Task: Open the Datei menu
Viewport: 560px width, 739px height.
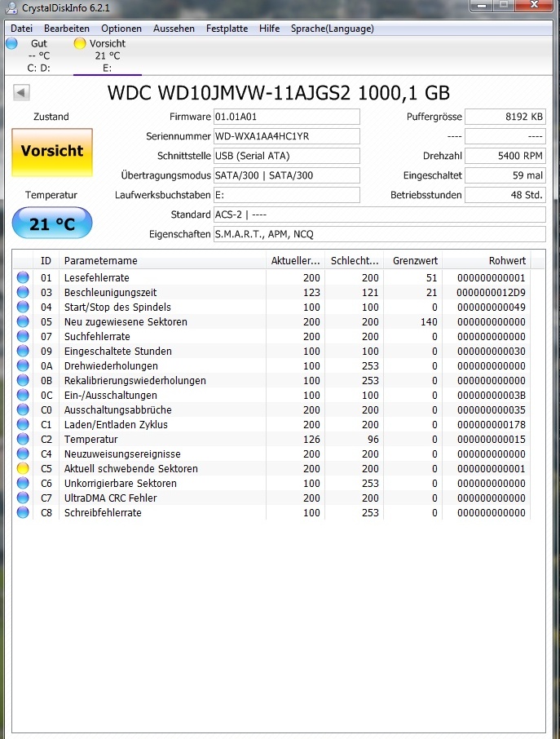Action: coord(22,29)
